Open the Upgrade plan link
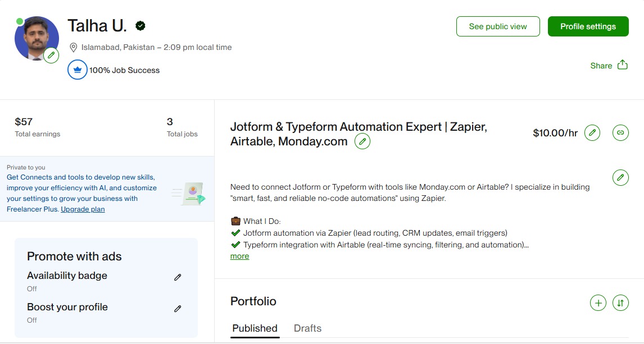 (x=82, y=209)
